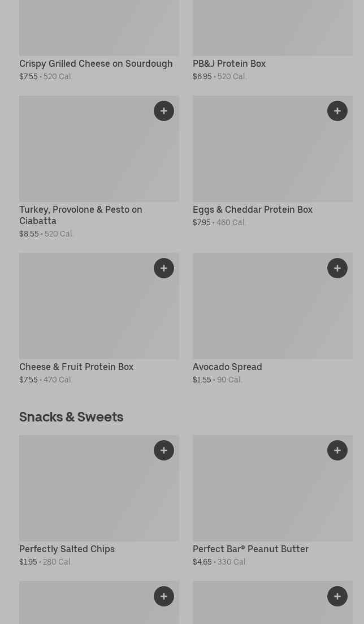This screenshot has height=624, width=364.
Task: Select Cheese & Fruit Protein Box title
Action: 76,367
